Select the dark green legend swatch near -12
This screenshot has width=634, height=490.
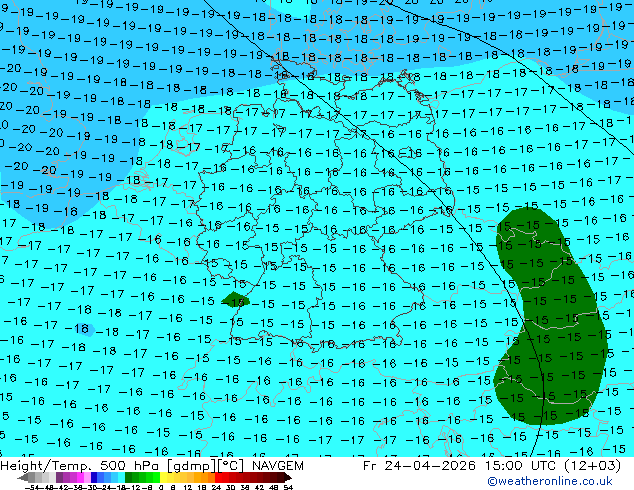pyautogui.click(x=129, y=477)
